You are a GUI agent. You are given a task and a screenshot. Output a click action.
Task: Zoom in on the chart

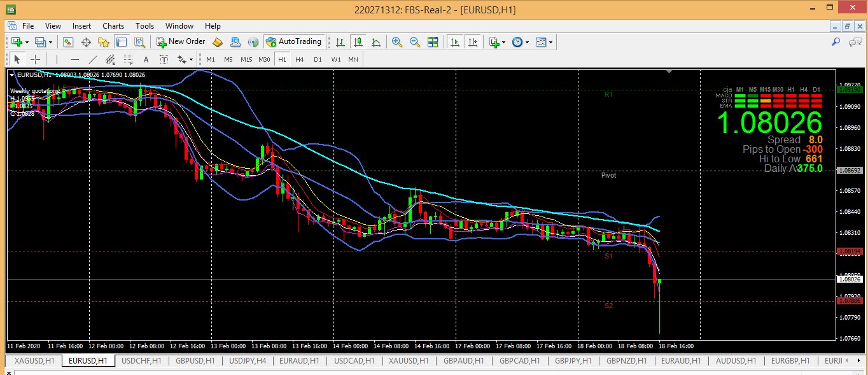click(397, 42)
